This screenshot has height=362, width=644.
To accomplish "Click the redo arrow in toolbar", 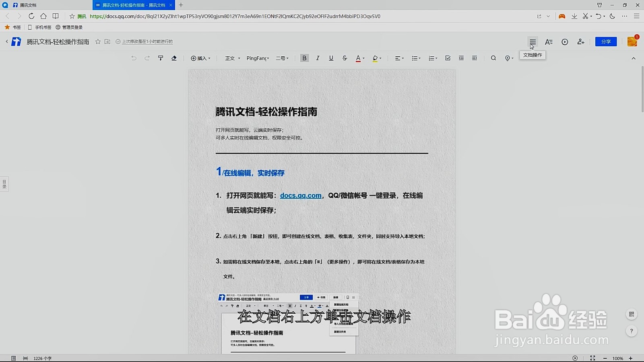I will [x=147, y=58].
